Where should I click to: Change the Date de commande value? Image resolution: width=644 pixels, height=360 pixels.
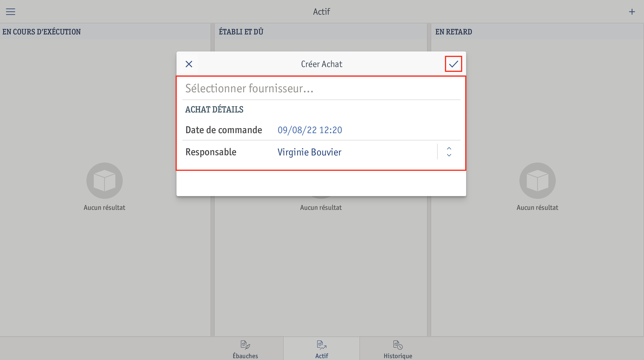310,130
